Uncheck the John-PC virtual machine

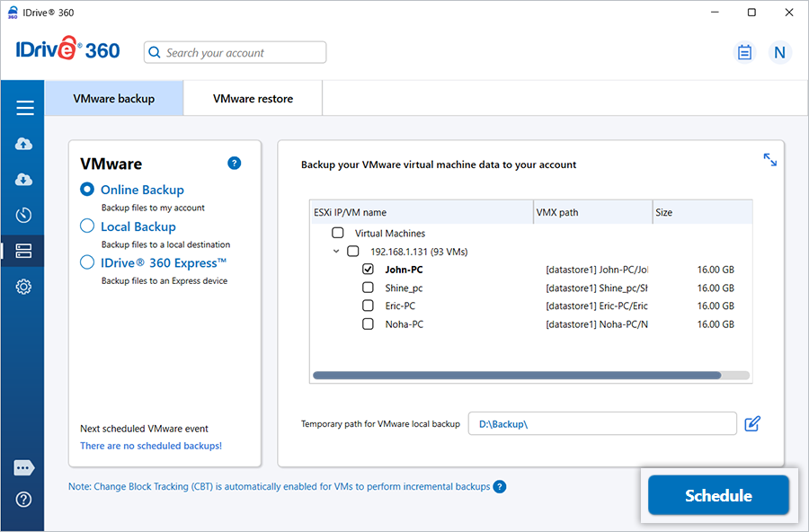click(x=368, y=269)
